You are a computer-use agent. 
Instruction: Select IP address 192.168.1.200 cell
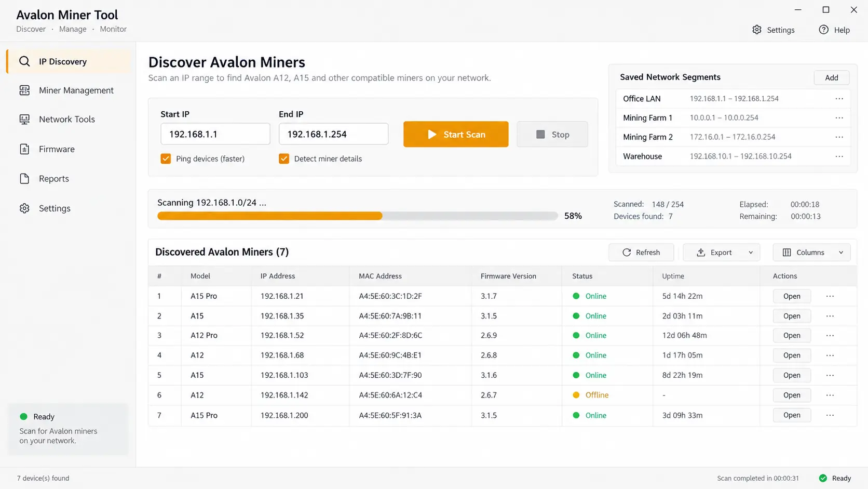click(284, 415)
